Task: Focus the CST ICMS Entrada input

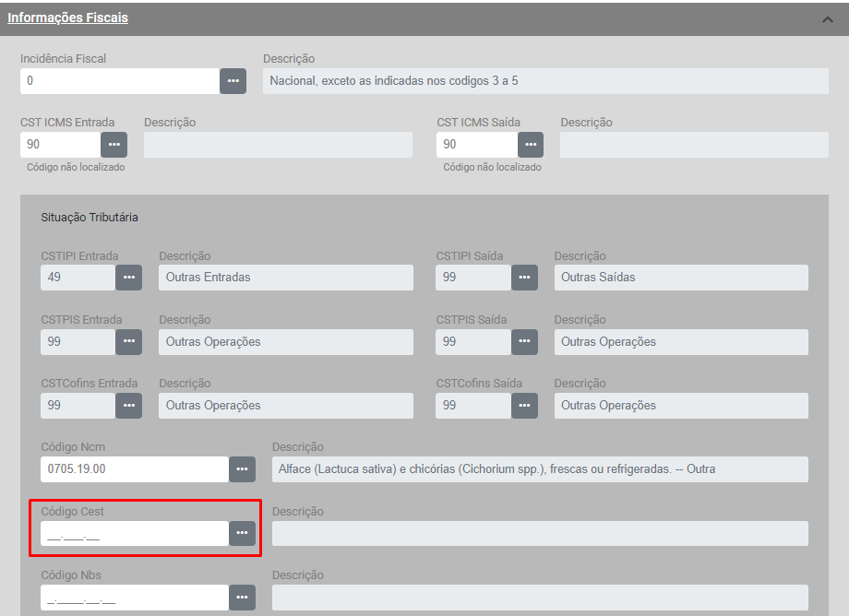Action: coord(60,145)
